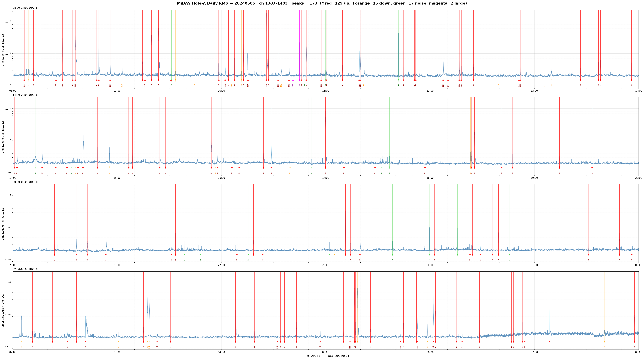Image resolution: width=644 pixels, height=359 pixels.
Task: Click the 11:00 time tick label
Action: [x=326, y=91]
